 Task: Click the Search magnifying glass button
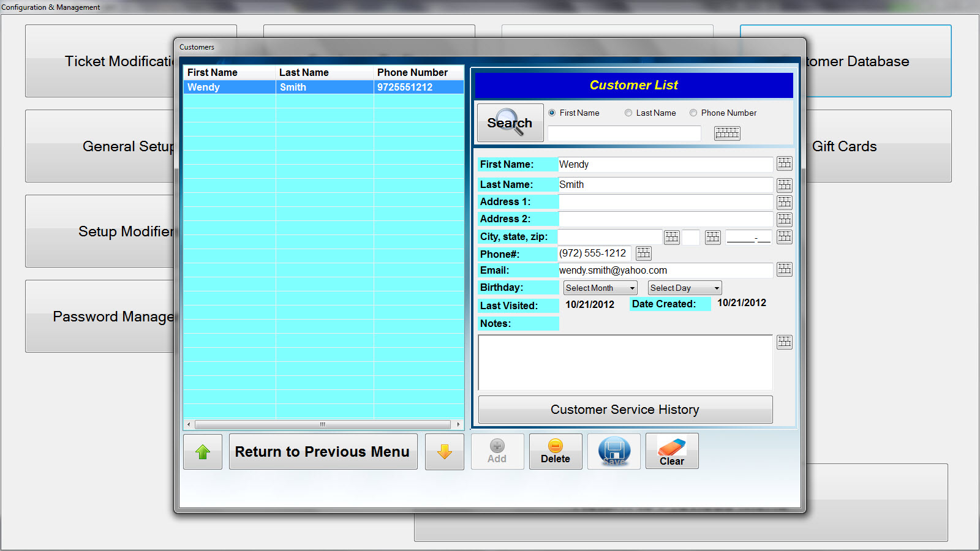coord(510,122)
